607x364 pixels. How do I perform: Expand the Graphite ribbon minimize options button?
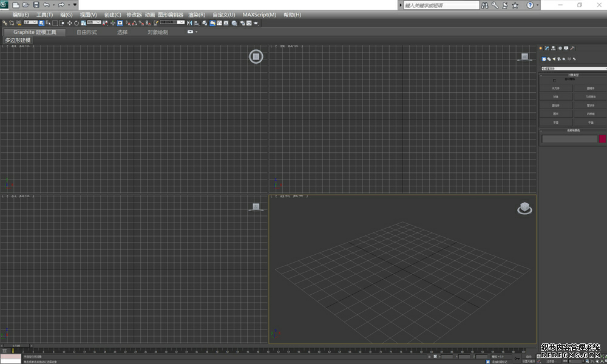tap(191, 32)
